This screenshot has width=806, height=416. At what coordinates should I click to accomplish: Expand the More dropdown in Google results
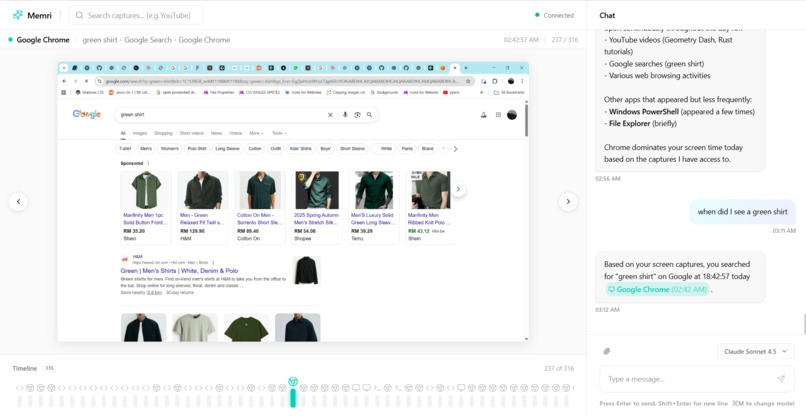[257, 133]
